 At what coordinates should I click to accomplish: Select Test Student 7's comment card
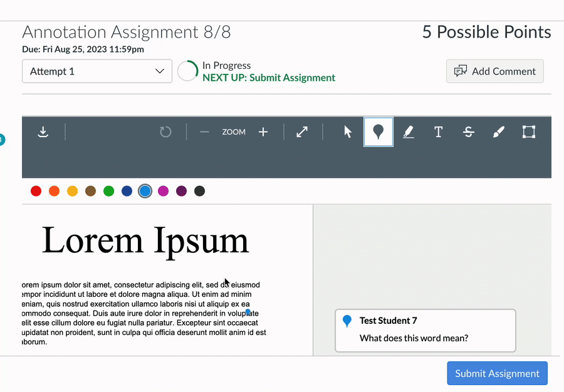coord(425,331)
